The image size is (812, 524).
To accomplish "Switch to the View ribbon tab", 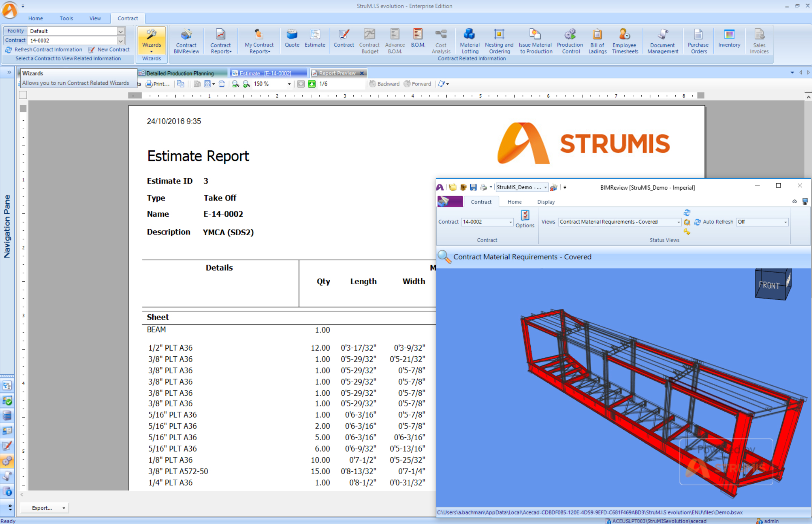I will point(95,18).
